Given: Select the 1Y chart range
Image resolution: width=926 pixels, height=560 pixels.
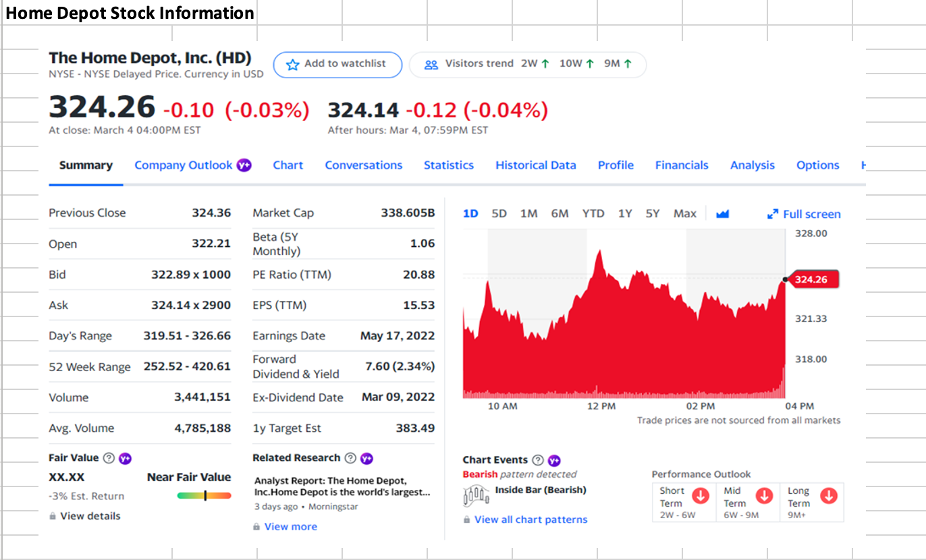Looking at the screenshot, I should [625, 214].
